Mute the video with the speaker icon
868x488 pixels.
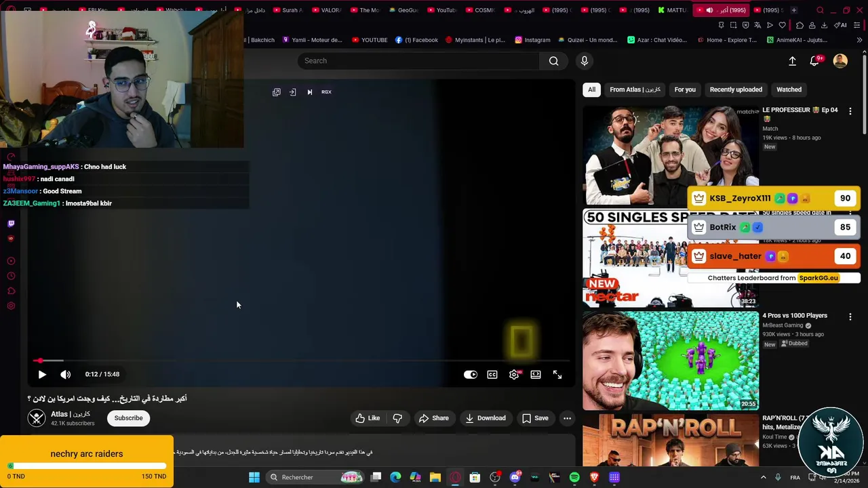(65, 374)
